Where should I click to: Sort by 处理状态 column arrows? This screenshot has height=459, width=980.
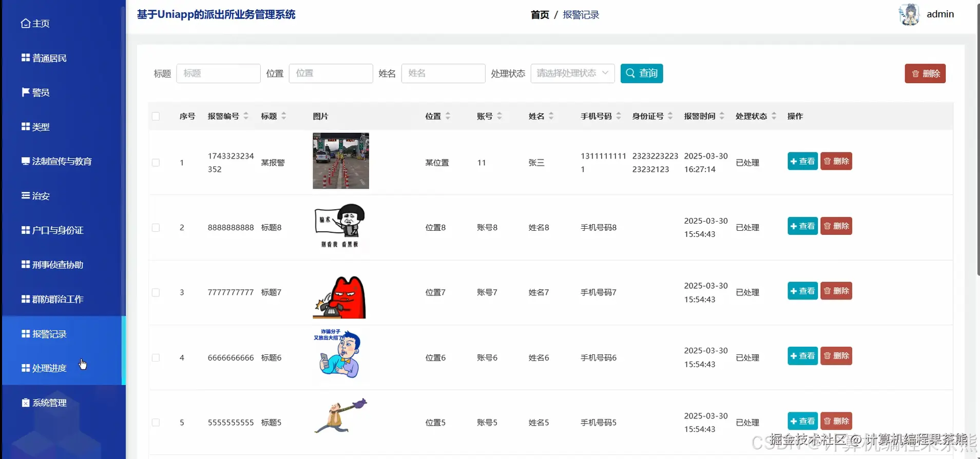click(774, 116)
